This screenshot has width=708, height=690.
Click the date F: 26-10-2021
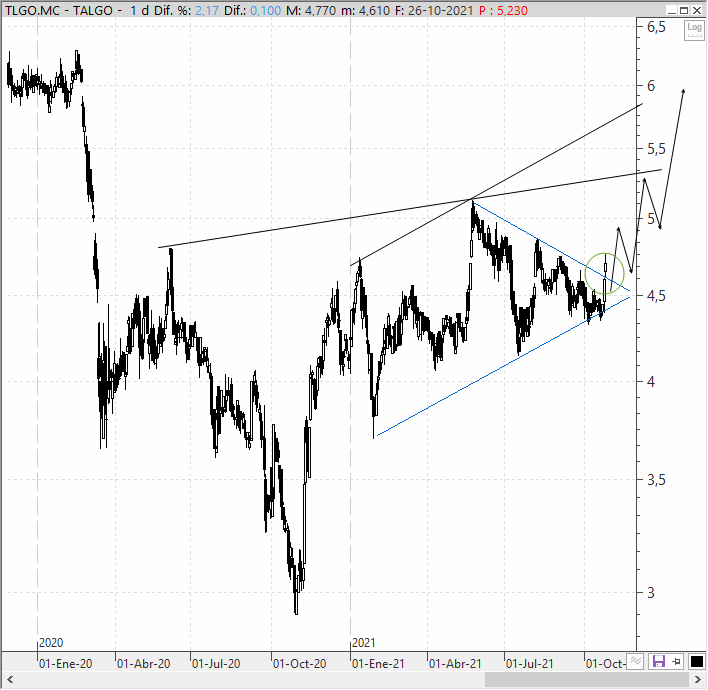434,10
